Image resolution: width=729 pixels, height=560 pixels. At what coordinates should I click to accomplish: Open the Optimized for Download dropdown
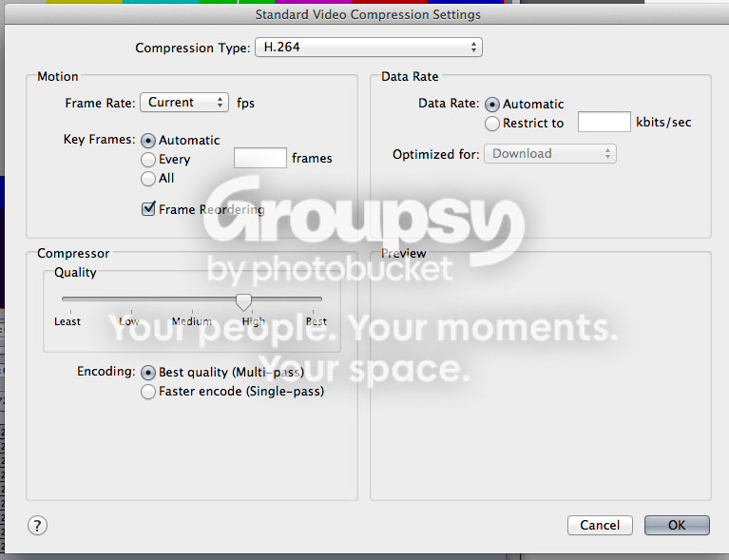point(550,153)
